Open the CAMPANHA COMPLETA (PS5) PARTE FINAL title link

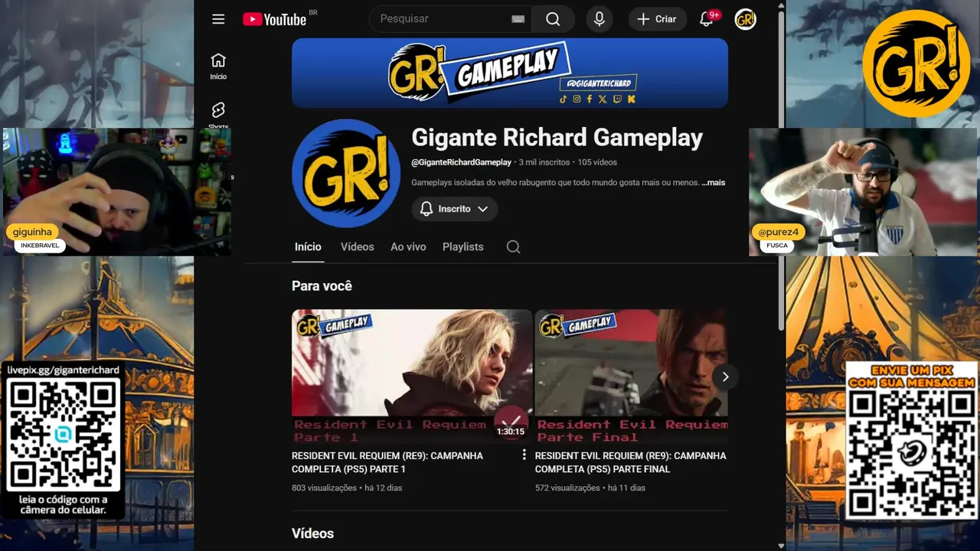(631, 462)
